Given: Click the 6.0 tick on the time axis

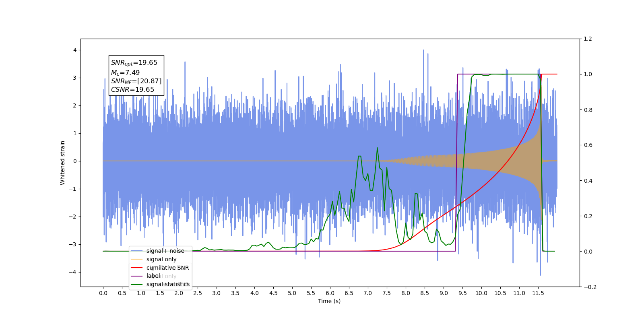Looking at the screenshot, I should click(x=330, y=293).
